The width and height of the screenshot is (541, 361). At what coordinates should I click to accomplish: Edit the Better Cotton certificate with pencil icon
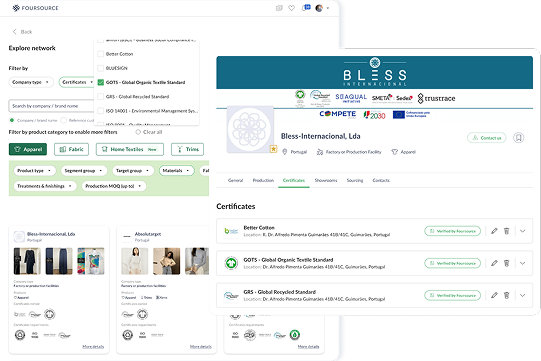(x=494, y=231)
